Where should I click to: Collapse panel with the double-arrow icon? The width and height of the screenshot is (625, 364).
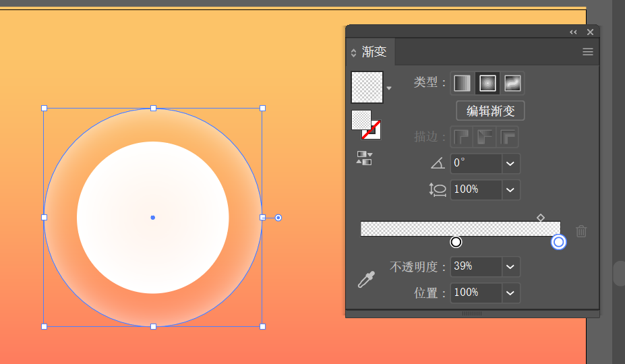[573, 32]
